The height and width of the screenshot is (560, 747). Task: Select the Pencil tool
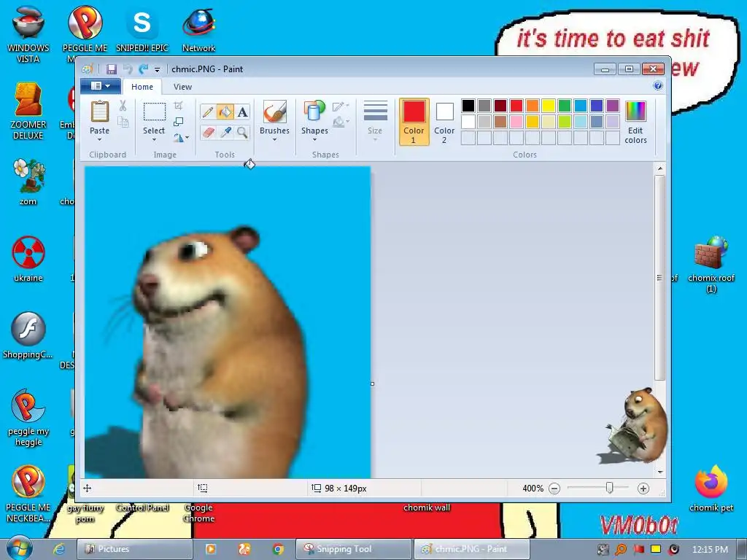tap(207, 112)
